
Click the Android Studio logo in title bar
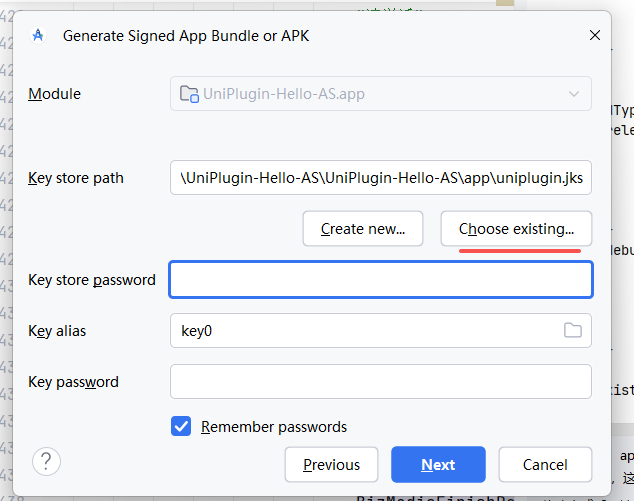tap(38, 35)
